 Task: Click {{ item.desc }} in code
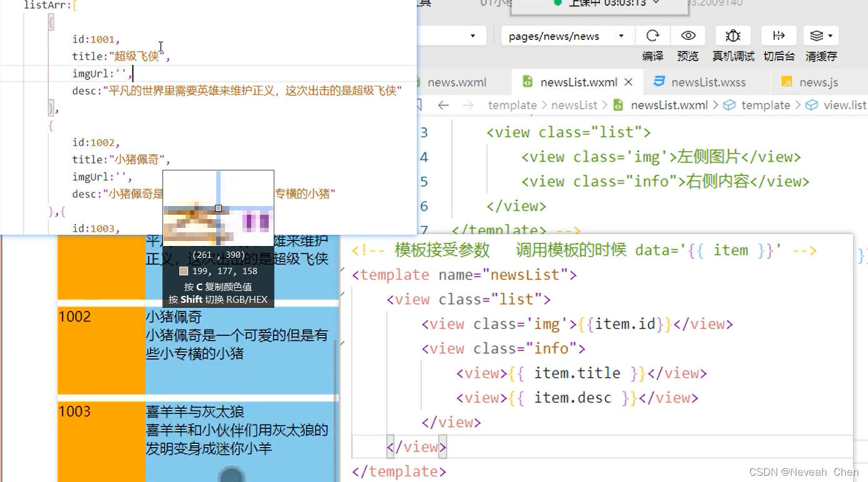tap(572, 398)
